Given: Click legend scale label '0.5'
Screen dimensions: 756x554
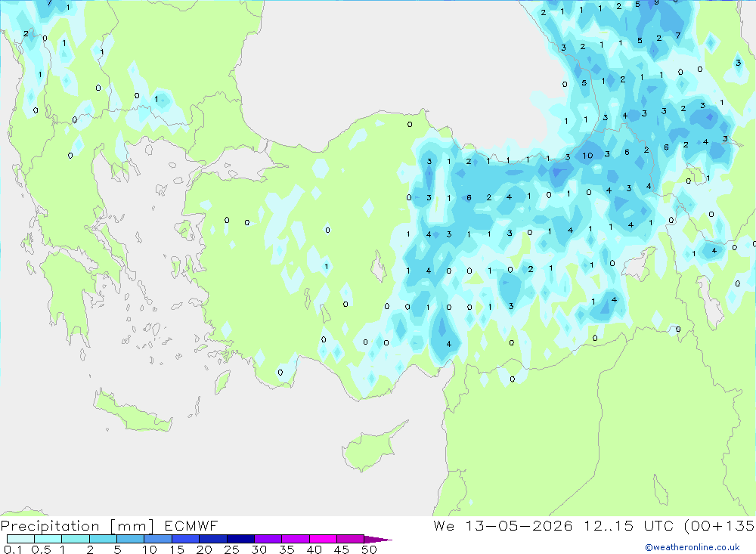Looking at the screenshot, I should (41, 549).
